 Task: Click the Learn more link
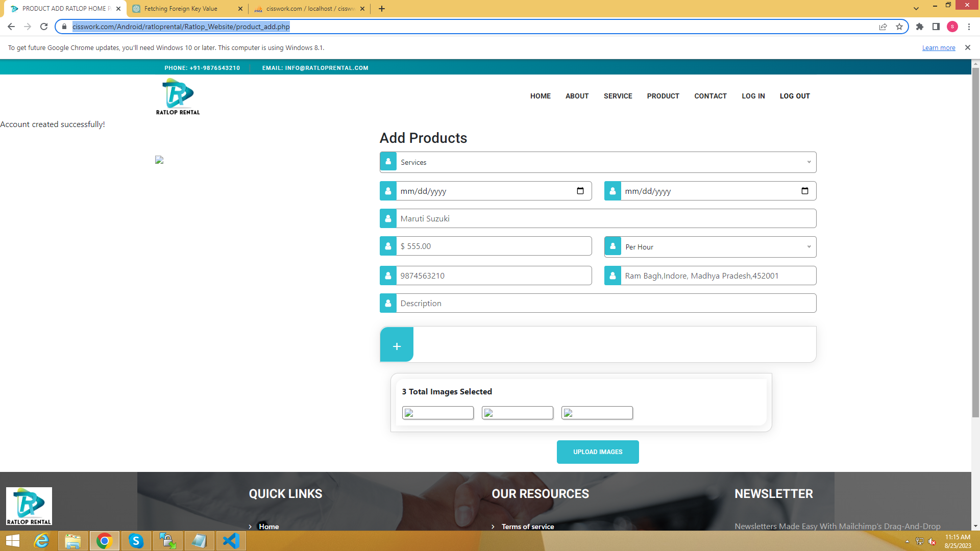click(x=938, y=47)
